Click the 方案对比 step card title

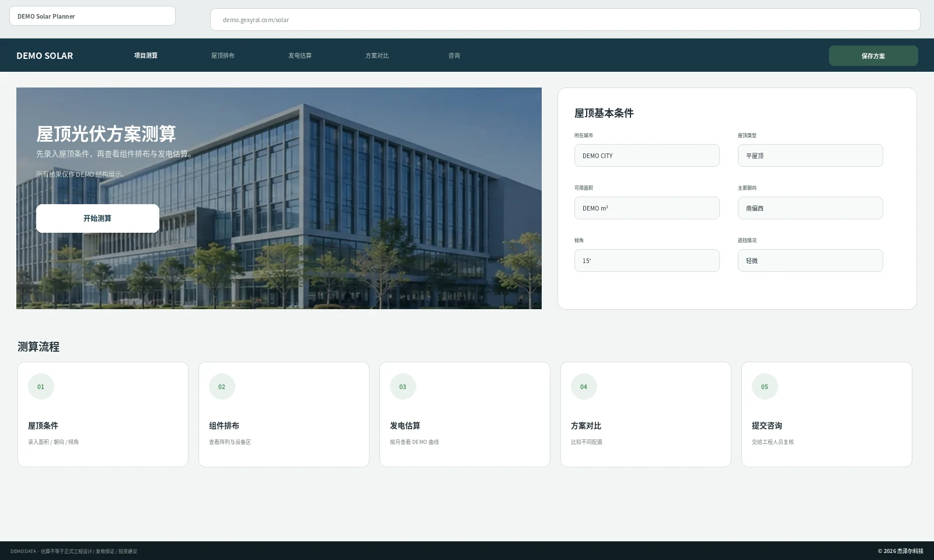point(586,426)
